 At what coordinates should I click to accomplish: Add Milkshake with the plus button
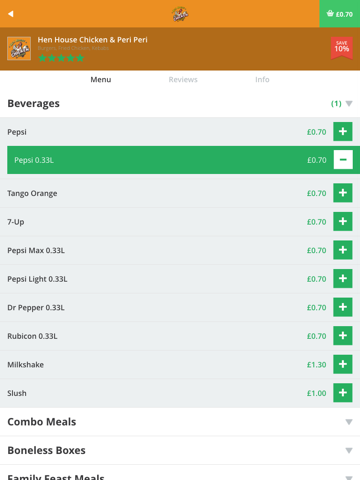pyautogui.click(x=343, y=364)
